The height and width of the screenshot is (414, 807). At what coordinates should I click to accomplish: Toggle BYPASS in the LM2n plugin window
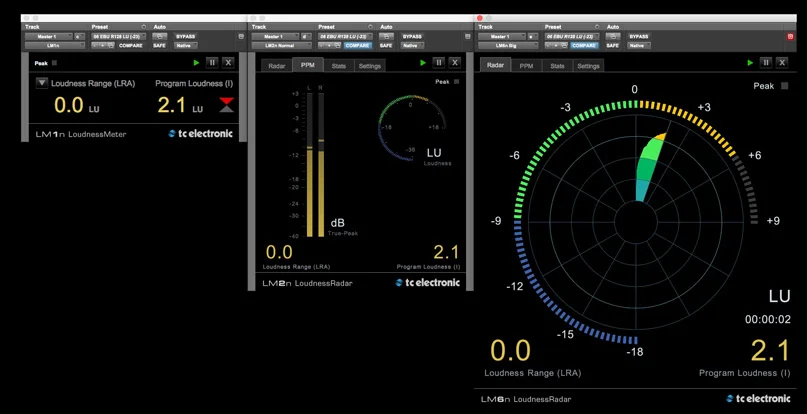tap(412, 37)
